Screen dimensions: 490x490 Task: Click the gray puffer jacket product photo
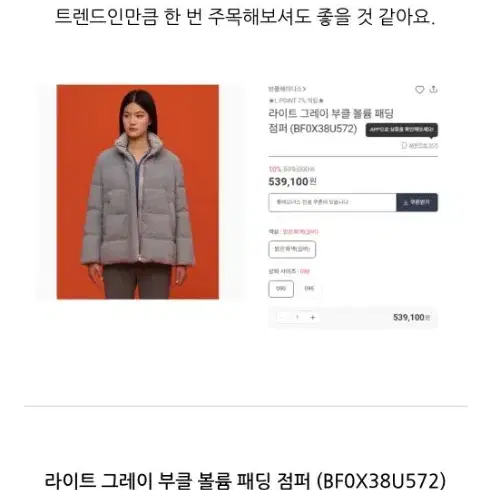tap(138, 192)
